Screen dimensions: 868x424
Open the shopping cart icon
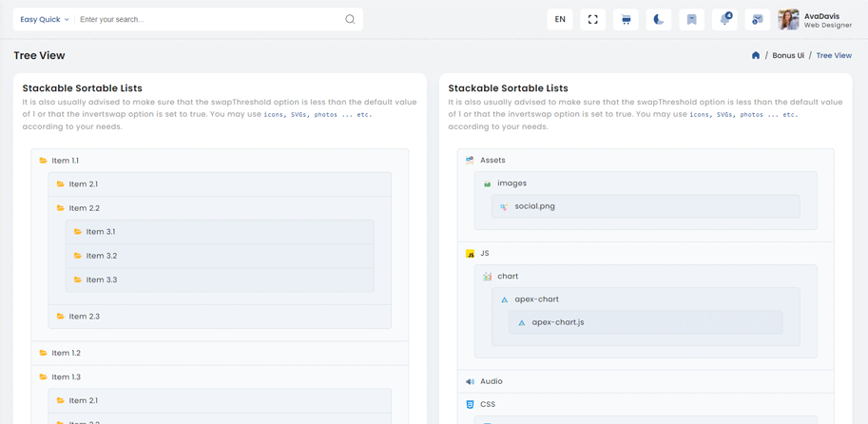[x=626, y=19]
